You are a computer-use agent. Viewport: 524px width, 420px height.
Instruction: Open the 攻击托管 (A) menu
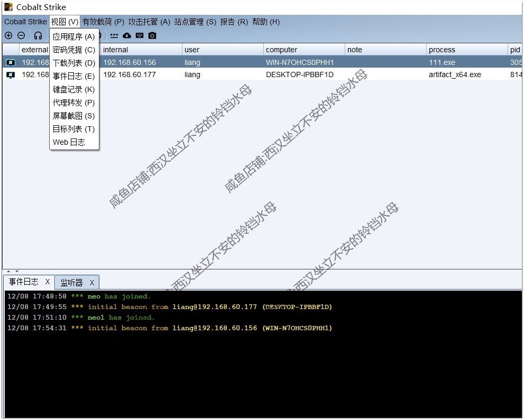point(149,22)
